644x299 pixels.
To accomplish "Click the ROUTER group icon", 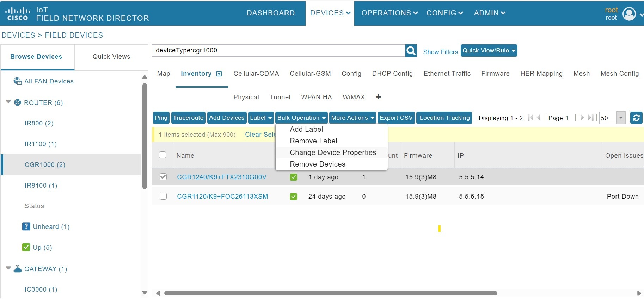I will [x=17, y=102].
